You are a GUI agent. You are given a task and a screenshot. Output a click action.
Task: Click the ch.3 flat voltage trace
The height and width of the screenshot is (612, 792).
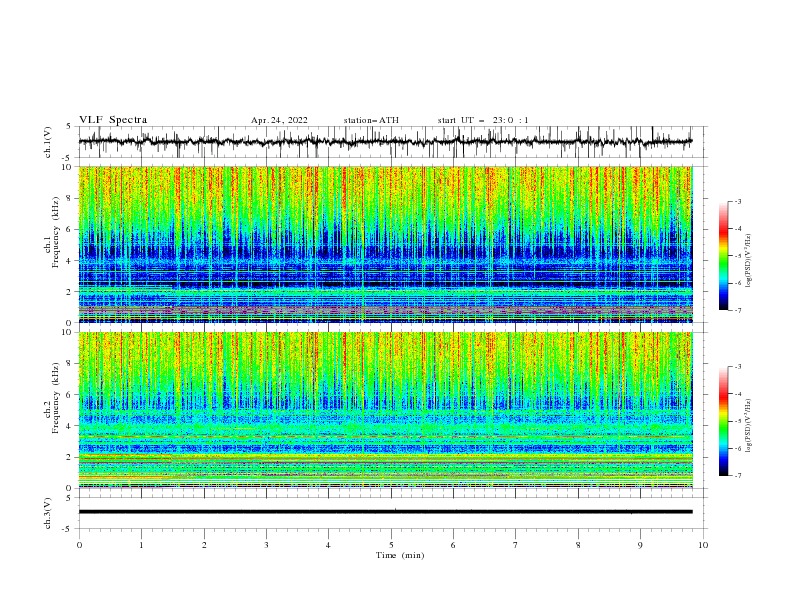pyautogui.click(x=385, y=512)
